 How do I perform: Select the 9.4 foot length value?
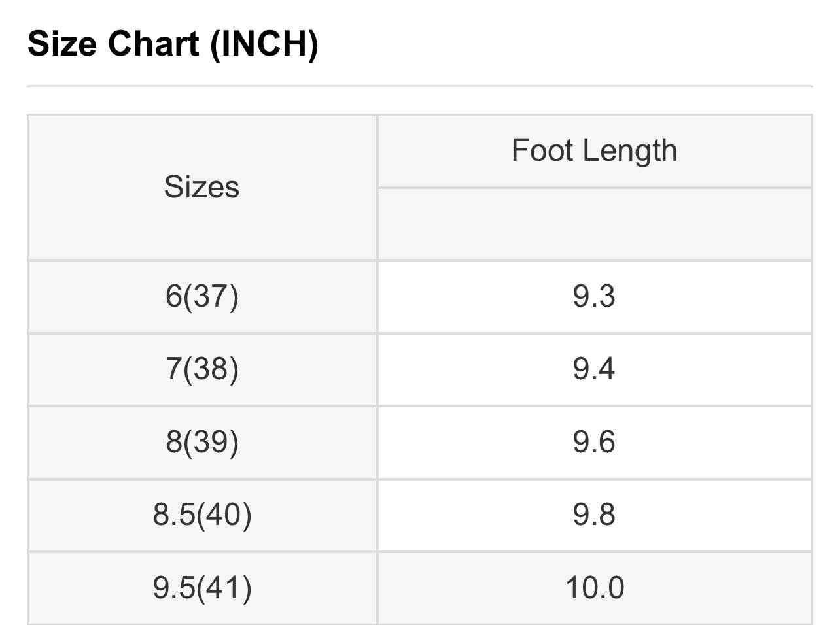[x=594, y=369]
